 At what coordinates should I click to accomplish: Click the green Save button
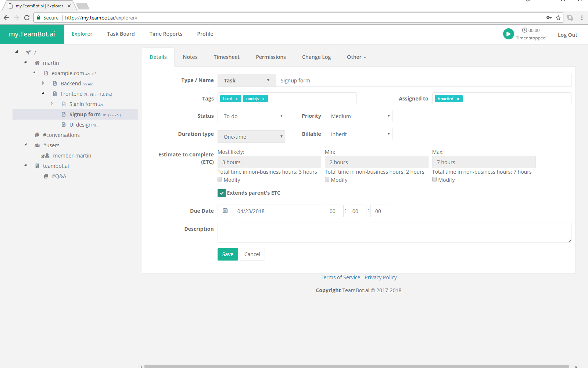coord(227,254)
